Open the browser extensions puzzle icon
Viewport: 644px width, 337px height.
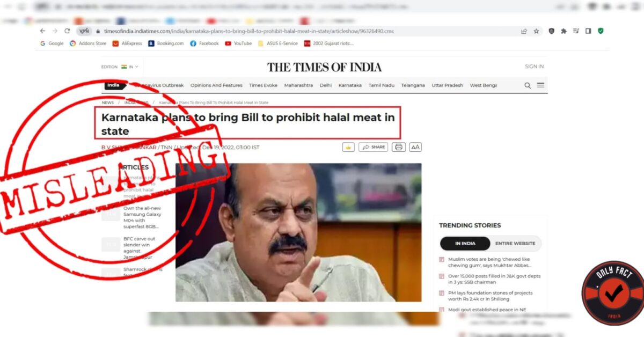pos(563,31)
